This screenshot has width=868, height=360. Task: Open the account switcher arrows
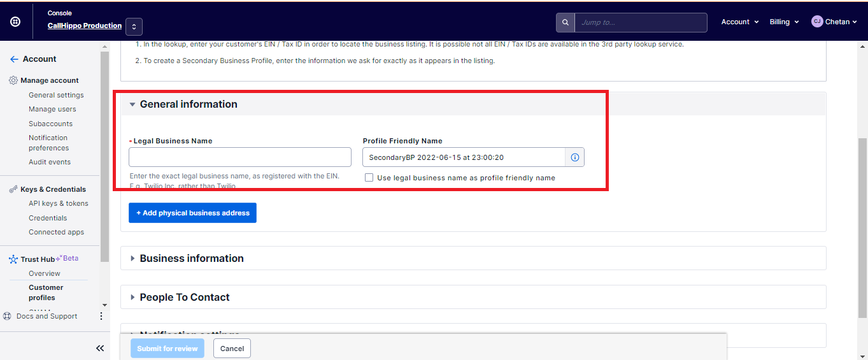tap(134, 26)
